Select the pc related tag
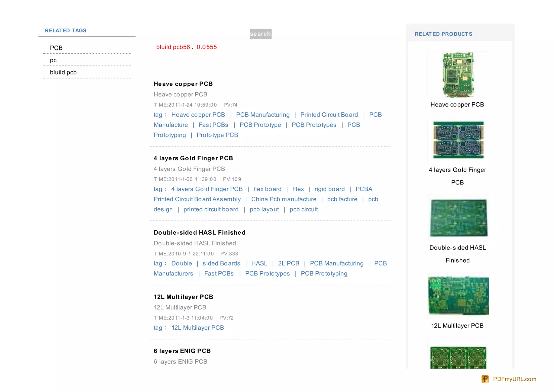Screen dimensions: 555x392 tap(53, 60)
